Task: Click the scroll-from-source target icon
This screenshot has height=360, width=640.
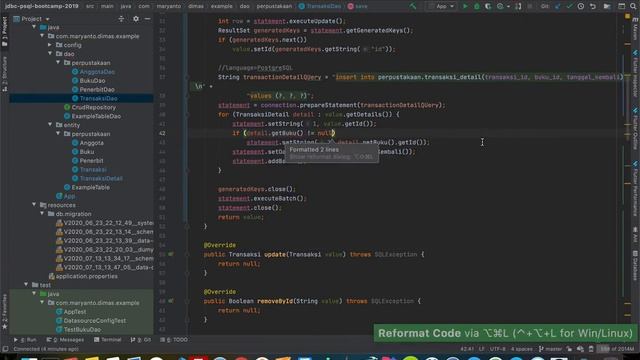Action: [121, 19]
